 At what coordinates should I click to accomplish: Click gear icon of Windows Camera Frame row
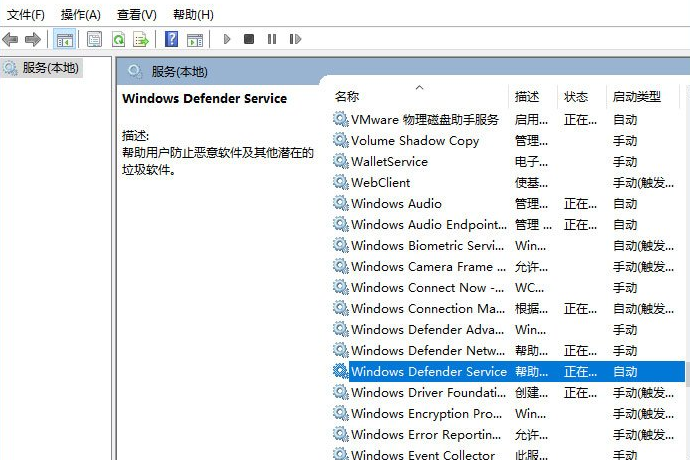coord(341,266)
